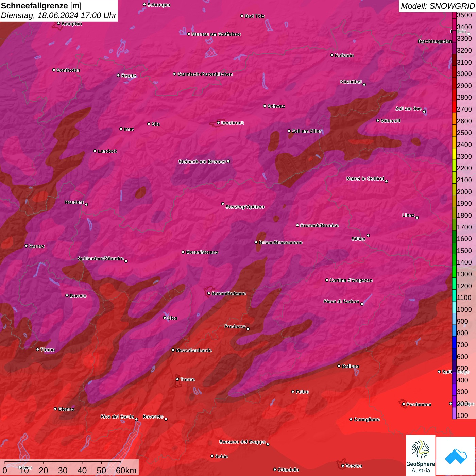The image size is (476, 476).
Task: Click the blue logo beside GeoSphere Austria
Action: coord(456,456)
